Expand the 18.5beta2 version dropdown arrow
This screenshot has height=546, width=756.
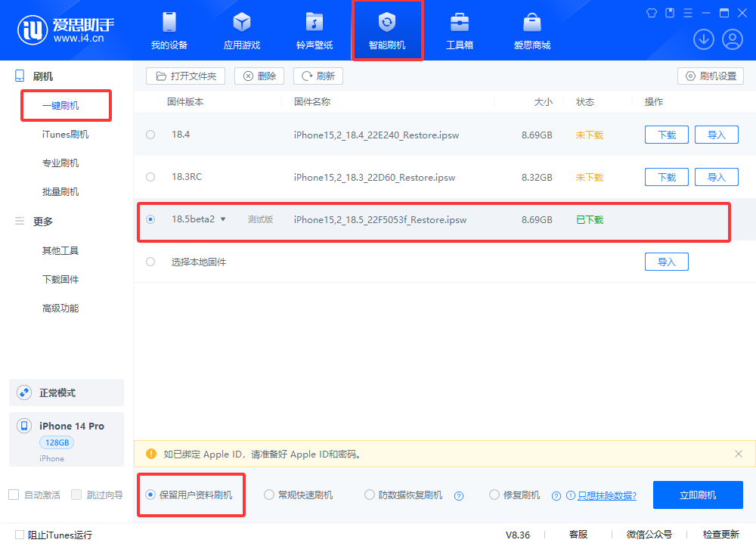(x=223, y=220)
